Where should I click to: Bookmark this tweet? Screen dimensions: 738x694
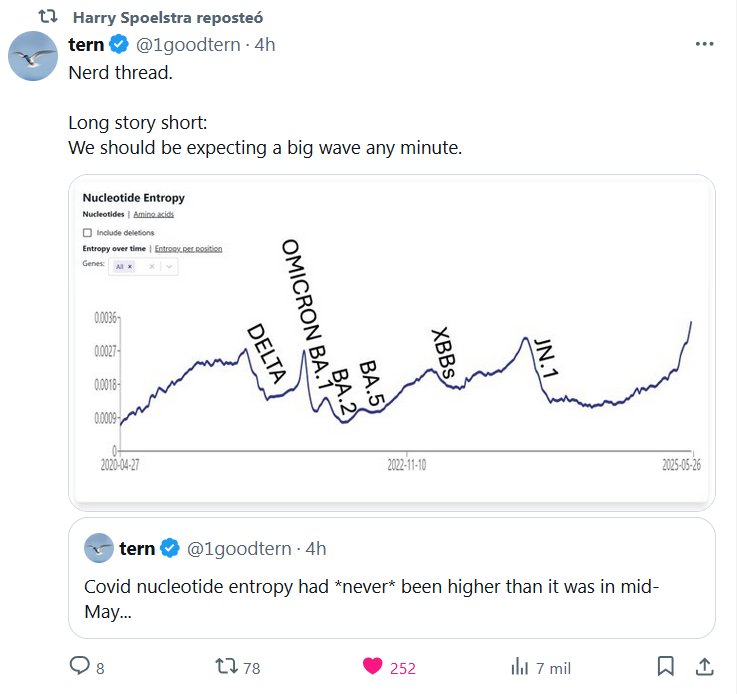pyautogui.click(x=665, y=666)
